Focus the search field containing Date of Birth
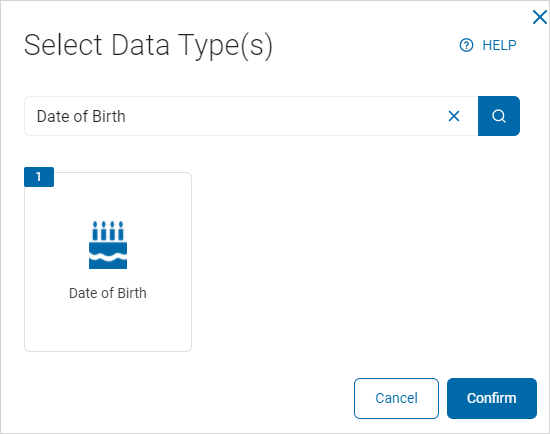Image resolution: width=550 pixels, height=434 pixels. (x=251, y=116)
